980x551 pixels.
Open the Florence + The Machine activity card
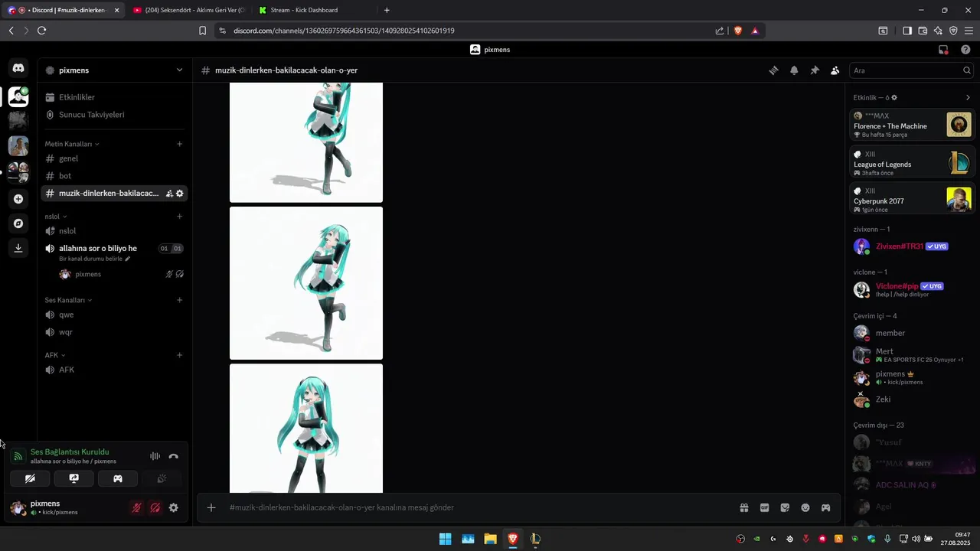[x=913, y=125]
